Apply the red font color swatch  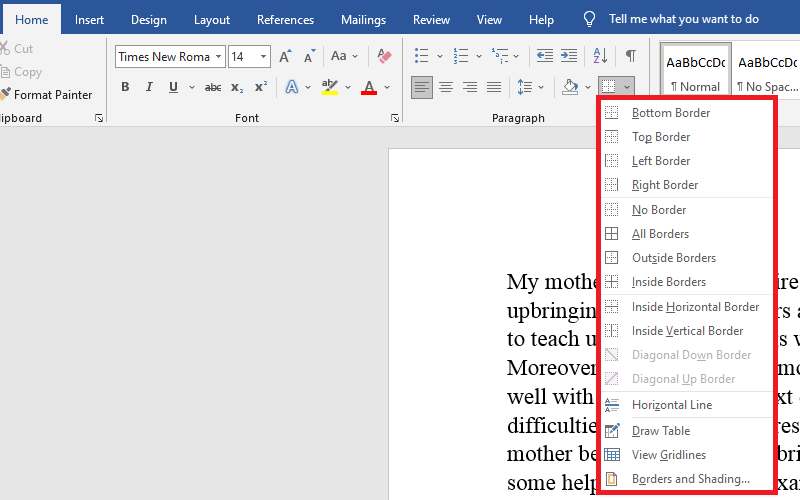coord(369,87)
